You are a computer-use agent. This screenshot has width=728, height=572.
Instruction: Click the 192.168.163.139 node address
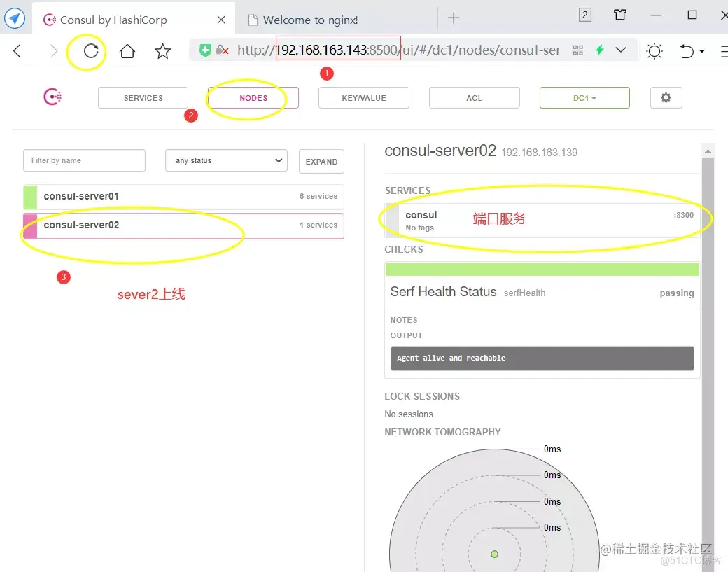click(539, 153)
